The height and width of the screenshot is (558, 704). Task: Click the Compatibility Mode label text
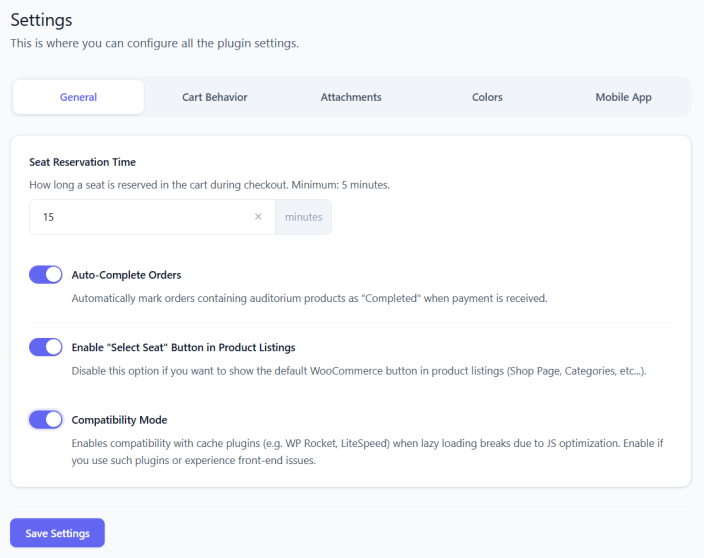(119, 420)
